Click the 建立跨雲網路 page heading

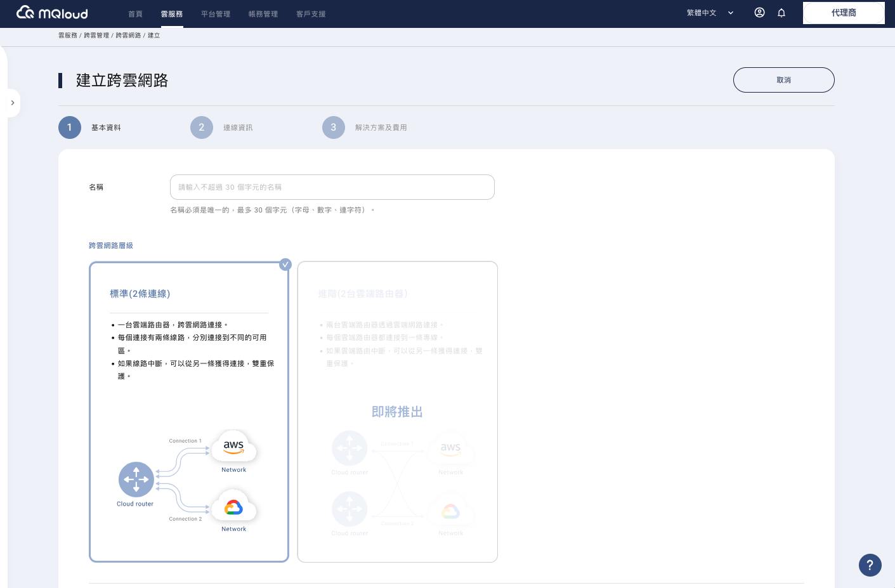(x=122, y=81)
